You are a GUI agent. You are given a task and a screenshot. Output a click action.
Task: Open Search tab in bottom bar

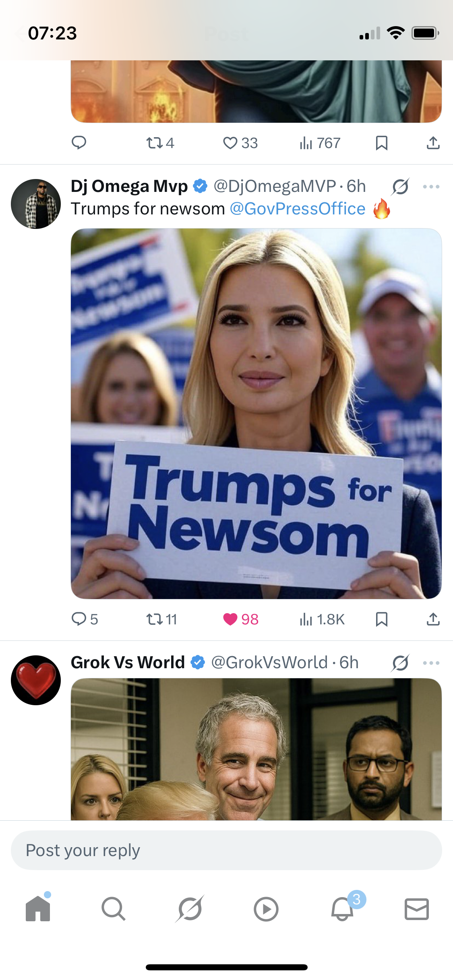coord(114,908)
